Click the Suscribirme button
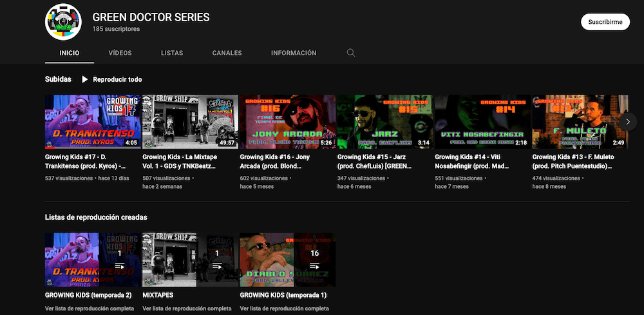 tap(605, 22)
